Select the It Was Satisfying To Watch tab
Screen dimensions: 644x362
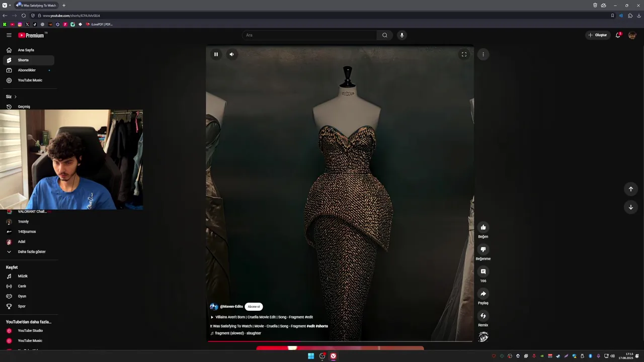(36, 5)
